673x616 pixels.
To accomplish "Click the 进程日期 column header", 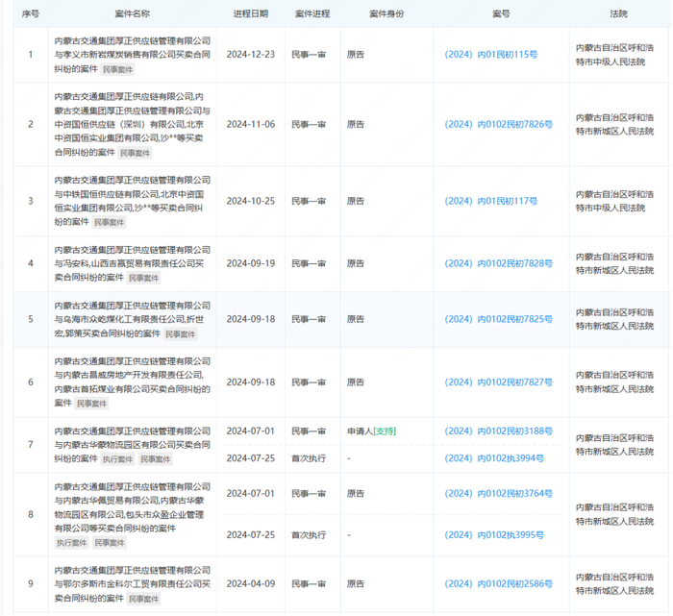I will coord(251,13).
